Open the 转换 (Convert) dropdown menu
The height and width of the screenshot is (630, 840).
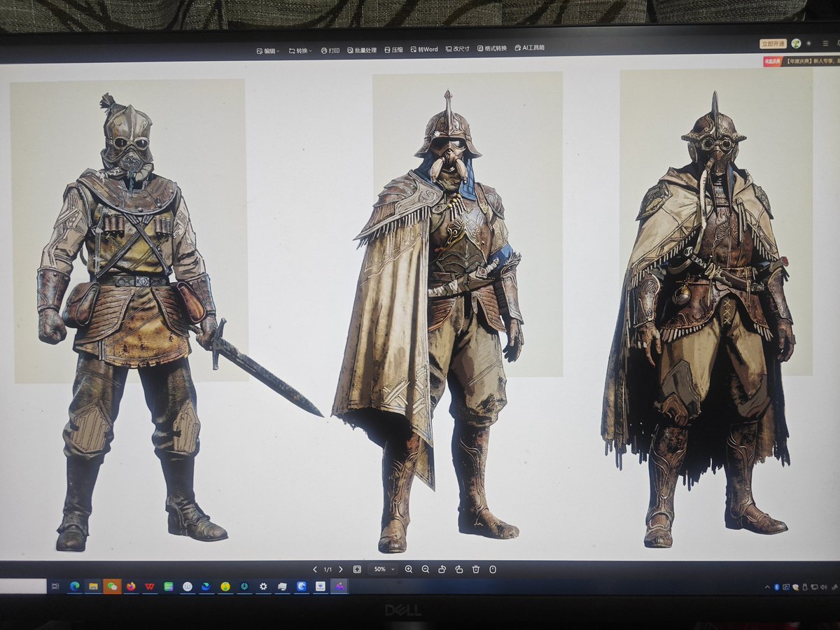tap(300, 50)
